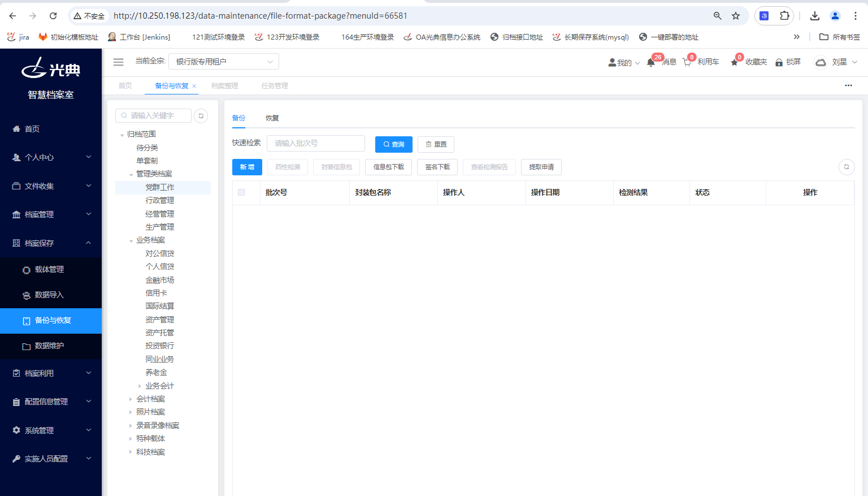Click the 信息包下载 button

(389, 167)
